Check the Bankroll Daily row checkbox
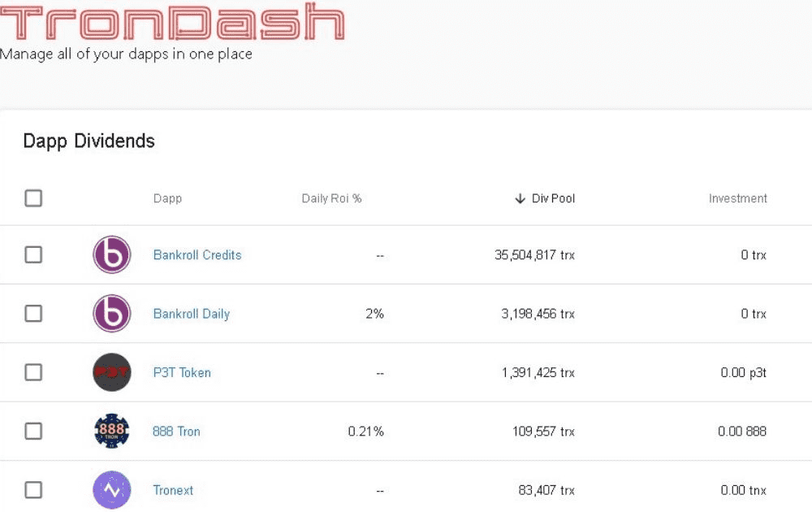 (x=33, y=313)
